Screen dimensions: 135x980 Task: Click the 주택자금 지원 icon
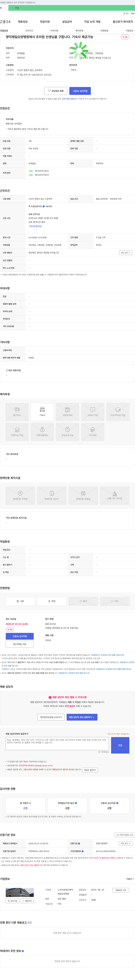click(17, 432)
